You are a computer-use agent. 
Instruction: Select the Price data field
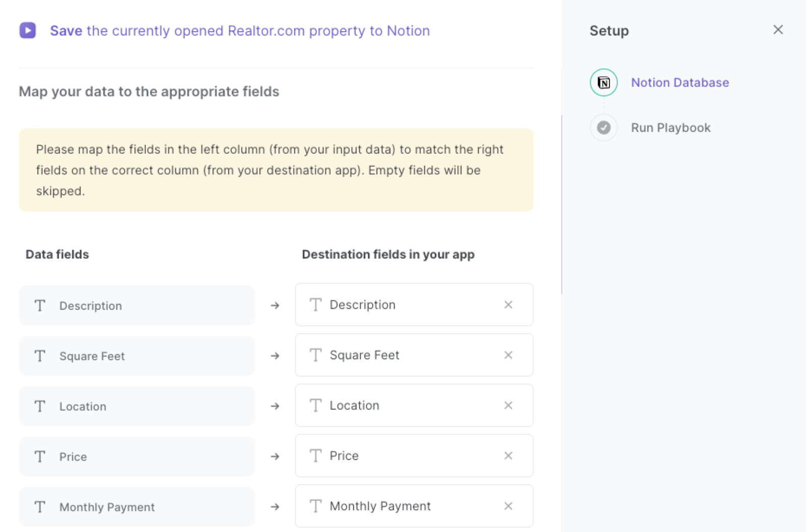click(x=137, y=457)
